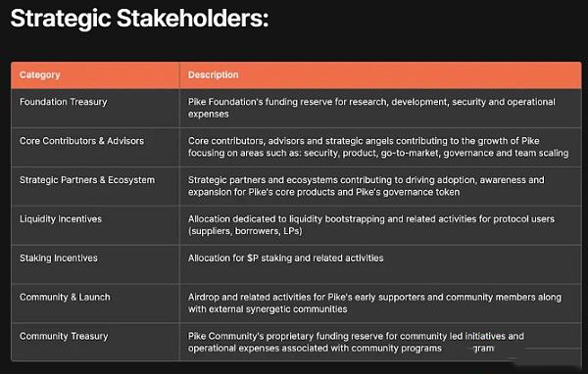The width and height of the screenshot is (588, 374).
Task: Click the Strategic Stakeholders heading
Action: pyautogui.click(x=139, y=19)
